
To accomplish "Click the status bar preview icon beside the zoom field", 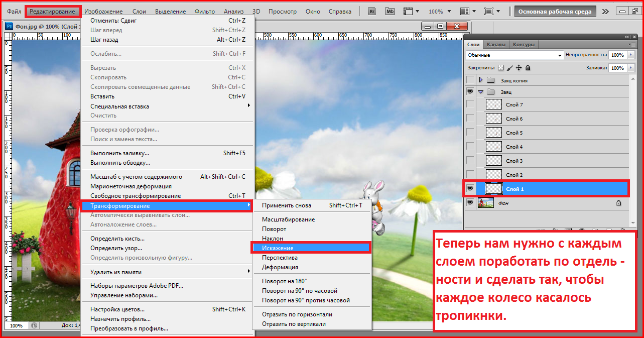I will [34, 325].
